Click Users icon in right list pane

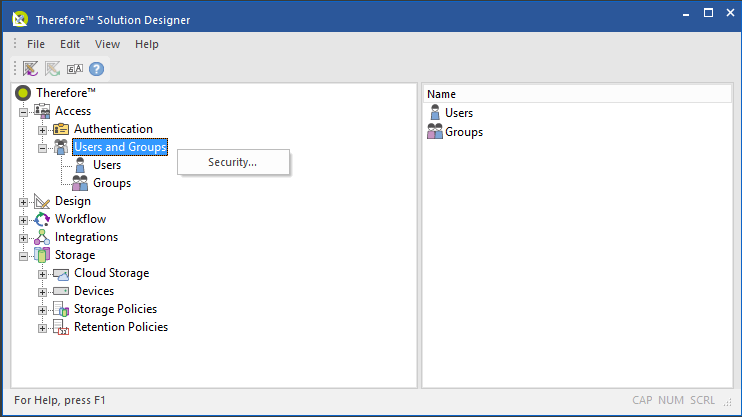point(435,113)
